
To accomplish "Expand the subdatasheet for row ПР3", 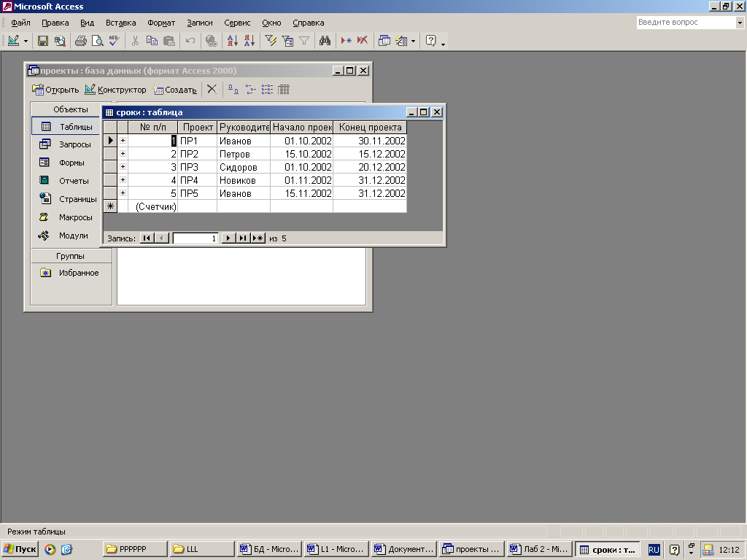I will click(123, 167).
